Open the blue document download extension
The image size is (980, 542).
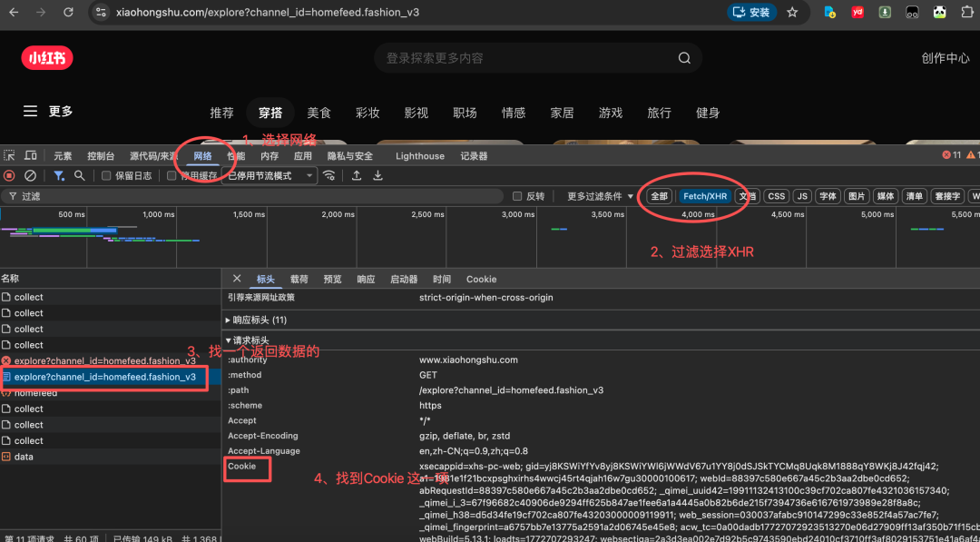tap(830, 12)
